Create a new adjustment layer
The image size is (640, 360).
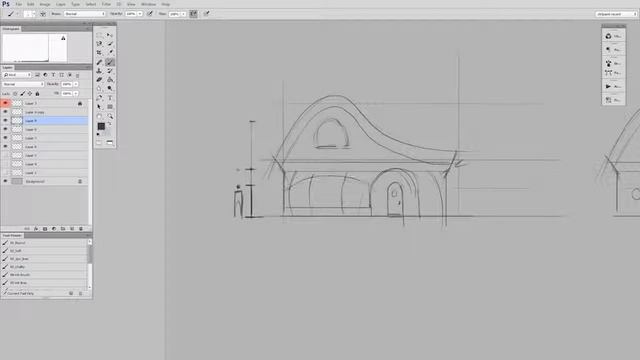point(54,229)
